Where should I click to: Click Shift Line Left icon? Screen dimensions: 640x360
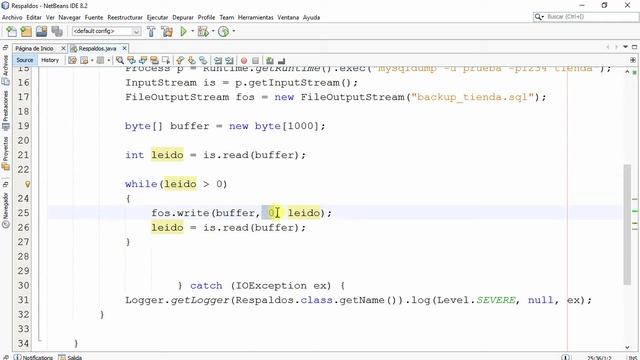tap(218, 60)
